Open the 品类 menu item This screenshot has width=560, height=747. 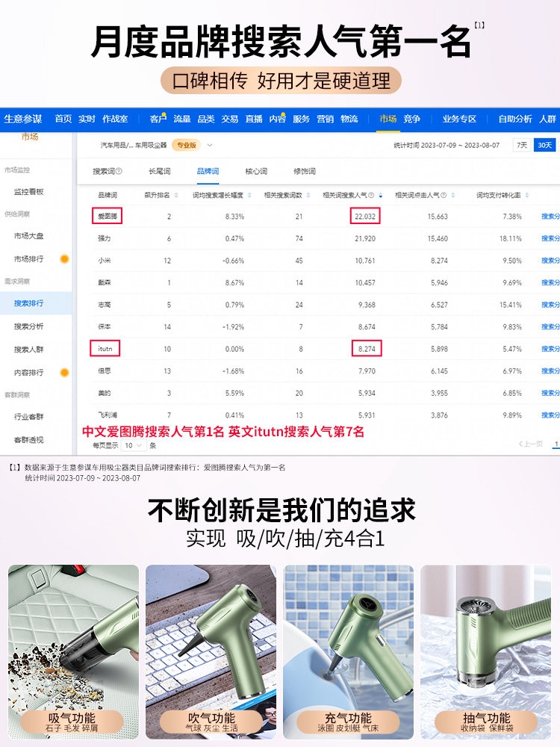(206, 119)
